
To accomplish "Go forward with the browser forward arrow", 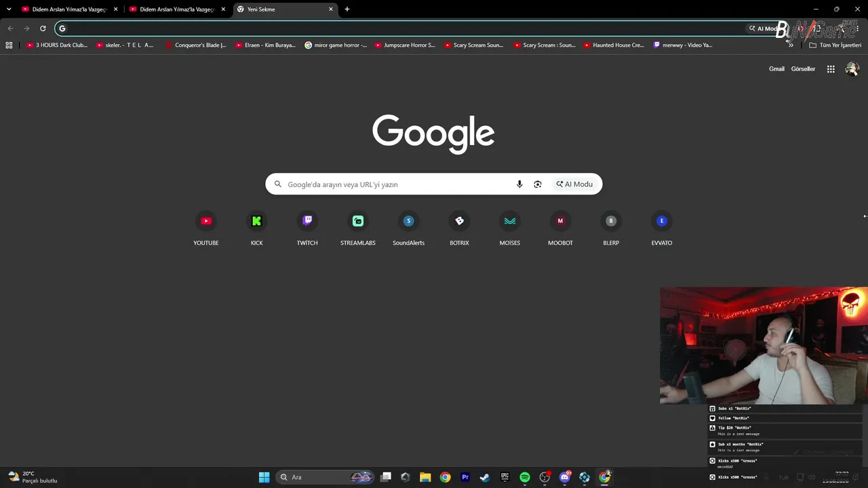I will tap(26, 28).
